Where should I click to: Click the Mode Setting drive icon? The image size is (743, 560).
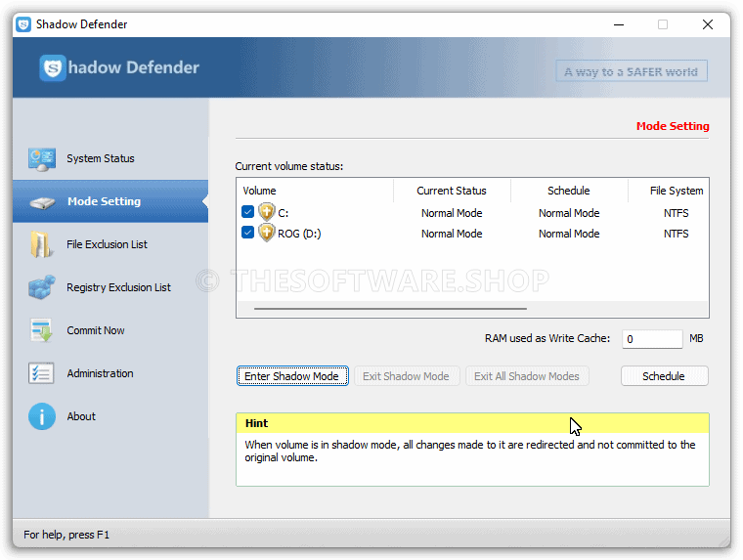click(x=43, y=202)
